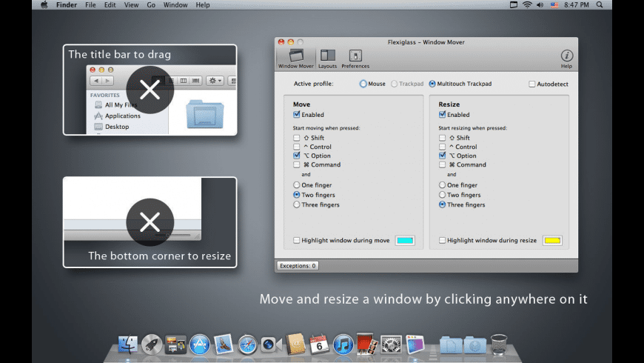Select the Multitouch Trackpad profile
This screenshot has width=644, height=363.
[x=432, y=84]
